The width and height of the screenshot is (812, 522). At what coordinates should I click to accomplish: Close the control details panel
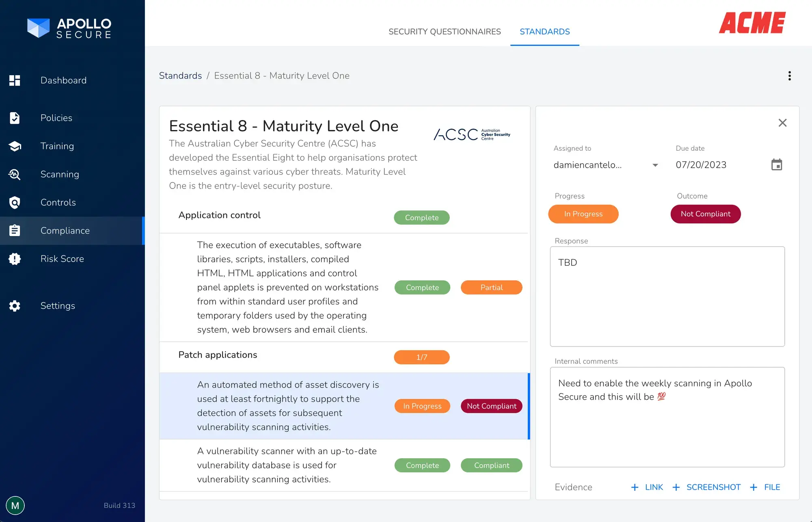782,123
